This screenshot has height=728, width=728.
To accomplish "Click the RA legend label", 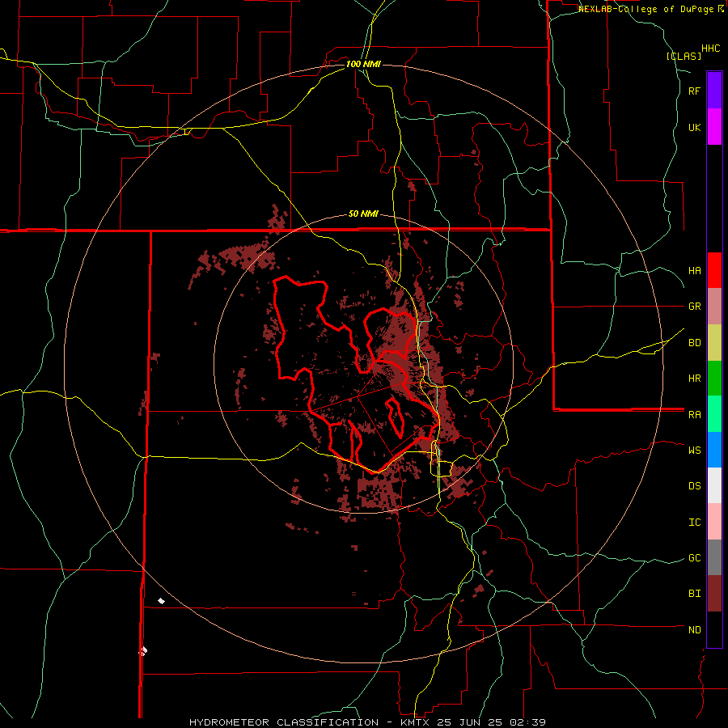I will (x=695, y=415).
